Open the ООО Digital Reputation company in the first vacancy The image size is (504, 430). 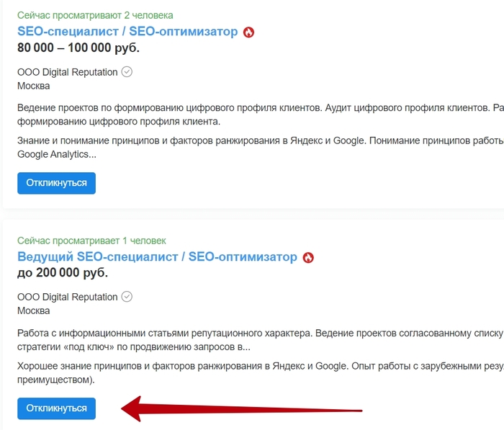pyautogui.click(x=67, y=72)
